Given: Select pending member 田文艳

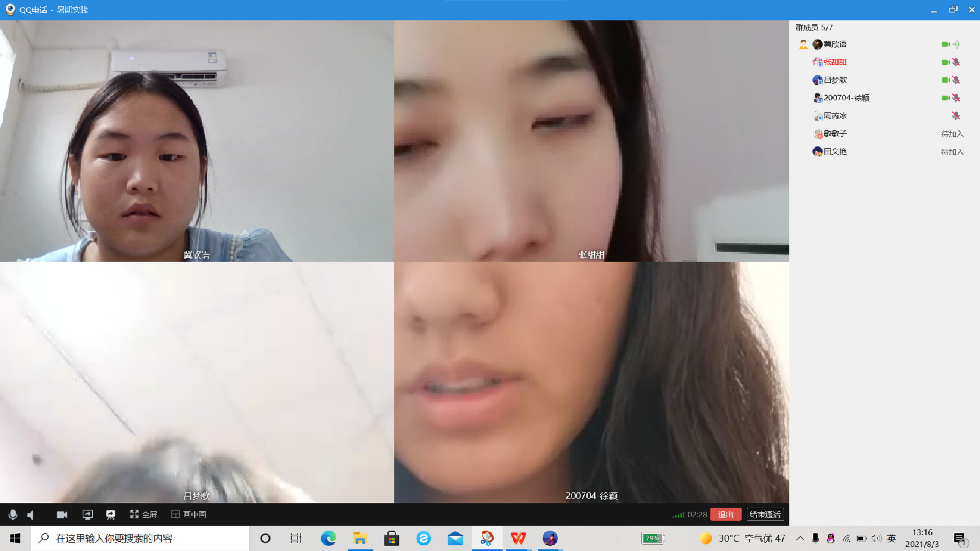Looking at the screenshot, I should (835, 152).
